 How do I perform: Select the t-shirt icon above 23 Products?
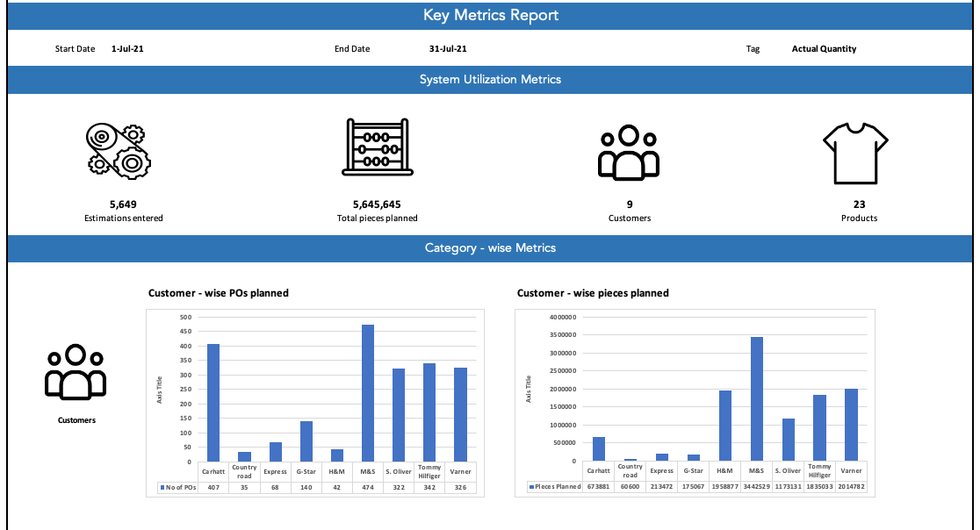pyautogui.click(x=856, y=151)
